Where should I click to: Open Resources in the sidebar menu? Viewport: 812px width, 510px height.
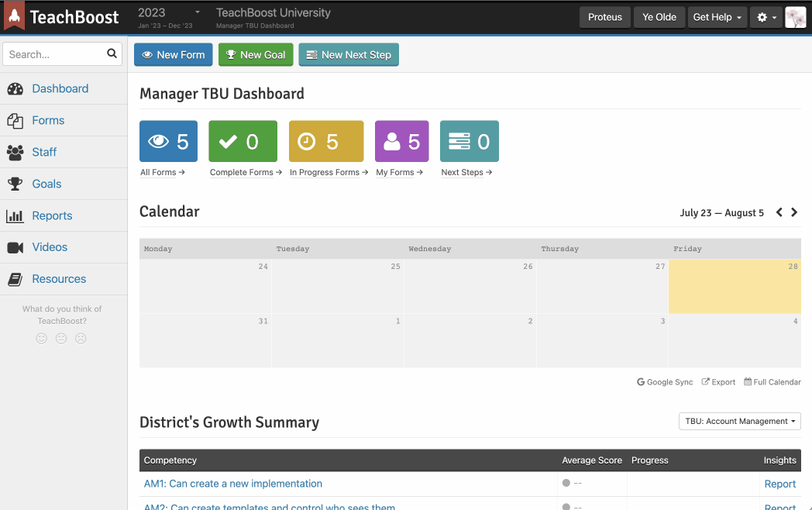pyautogui.click(x=59, y=279)
